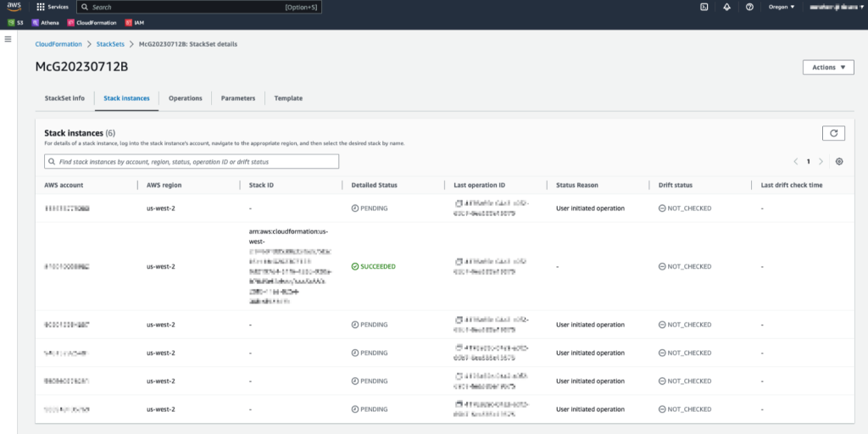Click the SUCCEEDED status cell
868x434 pixels.
(374, 266)
